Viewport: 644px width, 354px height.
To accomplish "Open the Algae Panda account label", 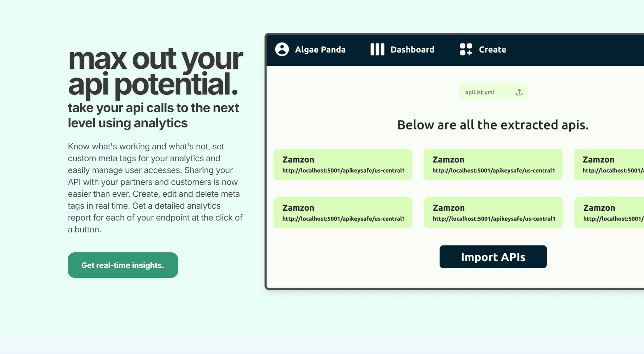I will 320,49.
